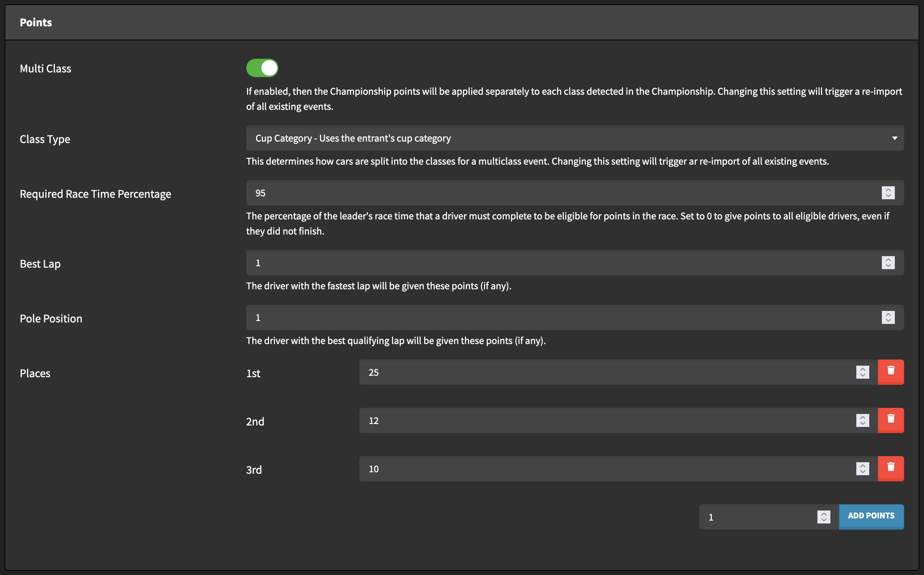924x575 pixels.
Task: Delete the 2nd place points row
Action: coord(891,420)
